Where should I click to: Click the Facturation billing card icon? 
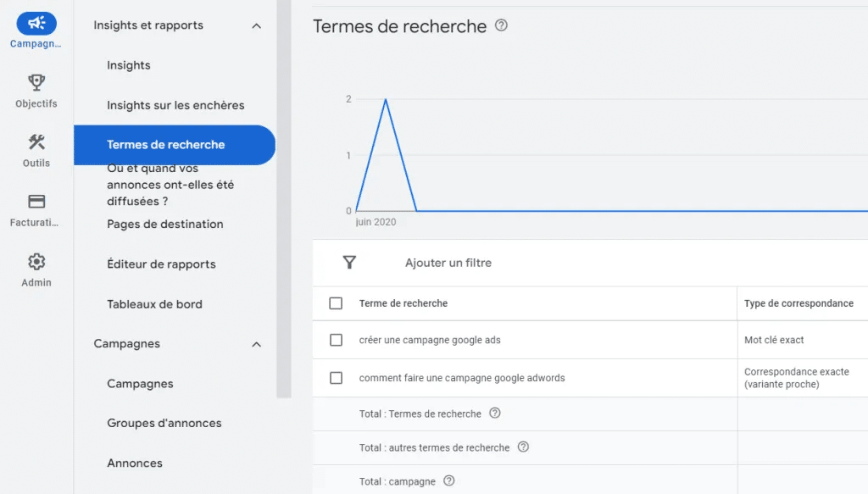(x=35, y=202)
